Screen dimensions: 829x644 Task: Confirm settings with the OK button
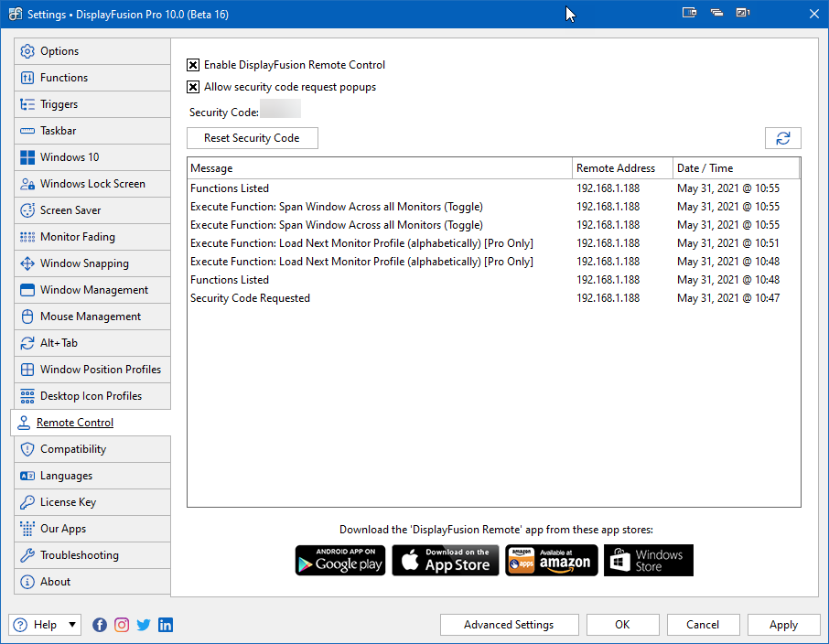(x=622, y=625)
